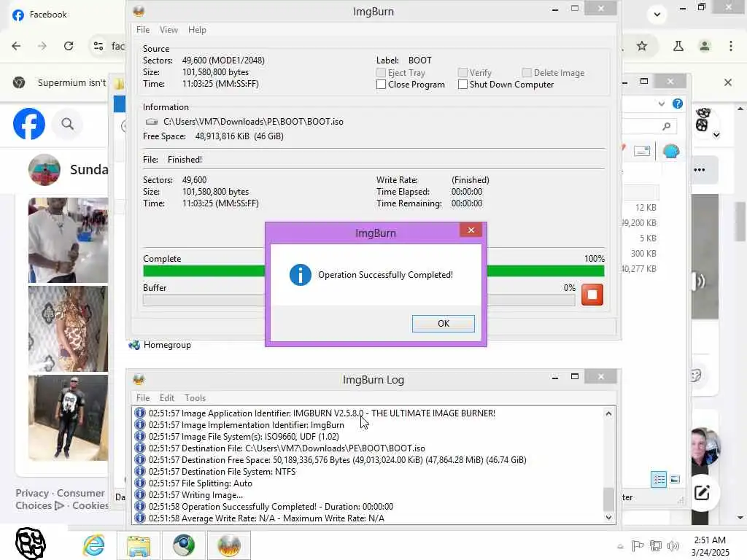Open browser labs flask icon

click(678, 46)
